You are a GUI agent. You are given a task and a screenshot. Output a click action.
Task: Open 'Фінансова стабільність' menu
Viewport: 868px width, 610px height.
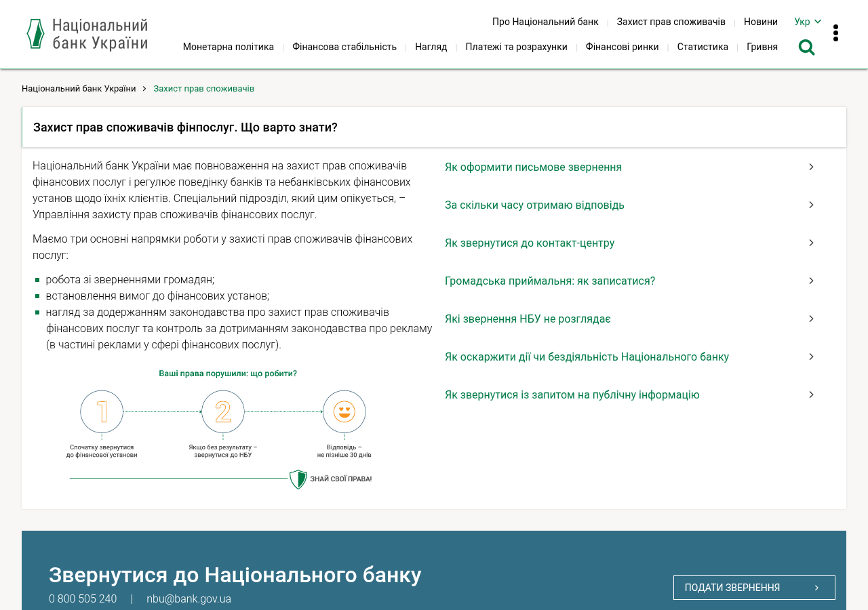click(x=344, y=47)
